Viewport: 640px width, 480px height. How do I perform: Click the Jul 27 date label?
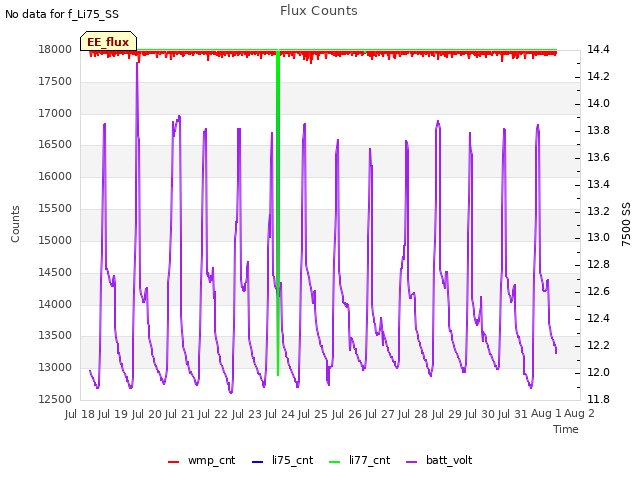tap(380, 414)
